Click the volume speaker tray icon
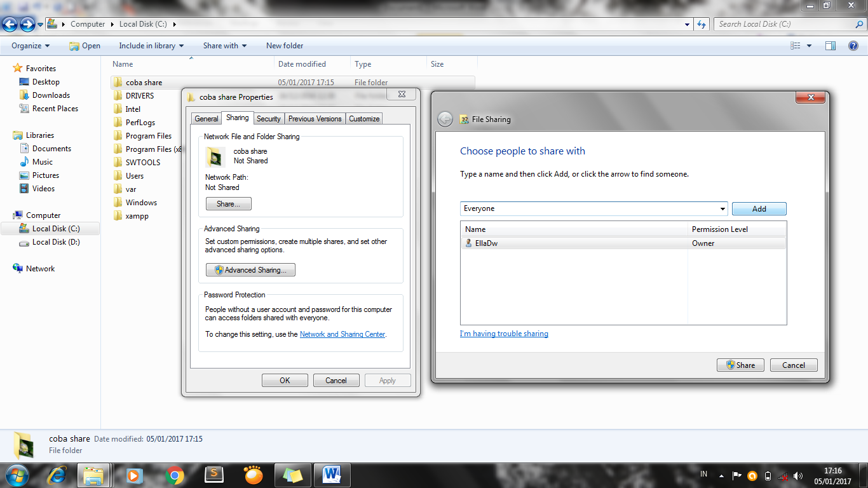Image resolution: width=868 pixels, height=488 pixels. point(798,475)
